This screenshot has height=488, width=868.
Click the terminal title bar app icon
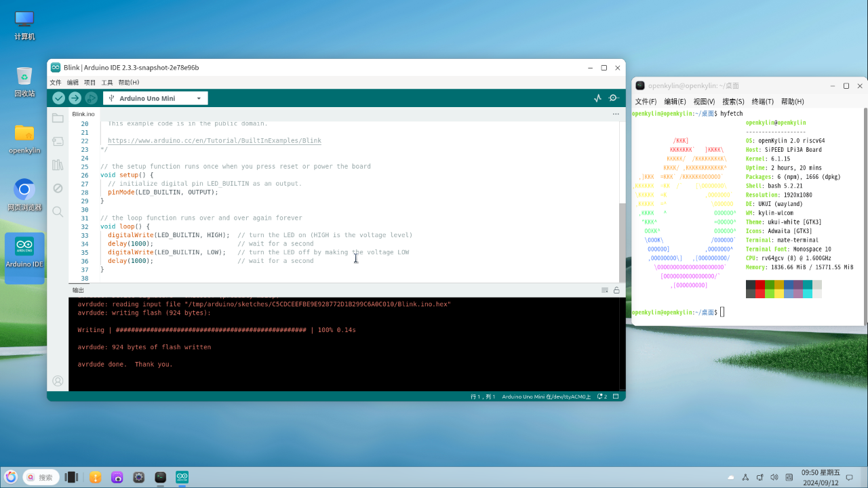point(639,85)
